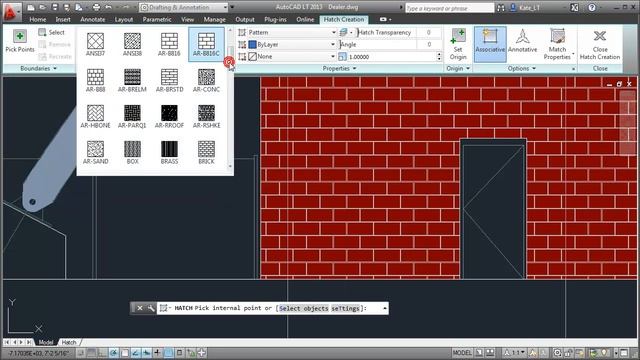This screenshot has height=360, width=640.
Task: Open the Plug-ins ribbon tab
Action: pyautogui.click(x=275, y=19)
